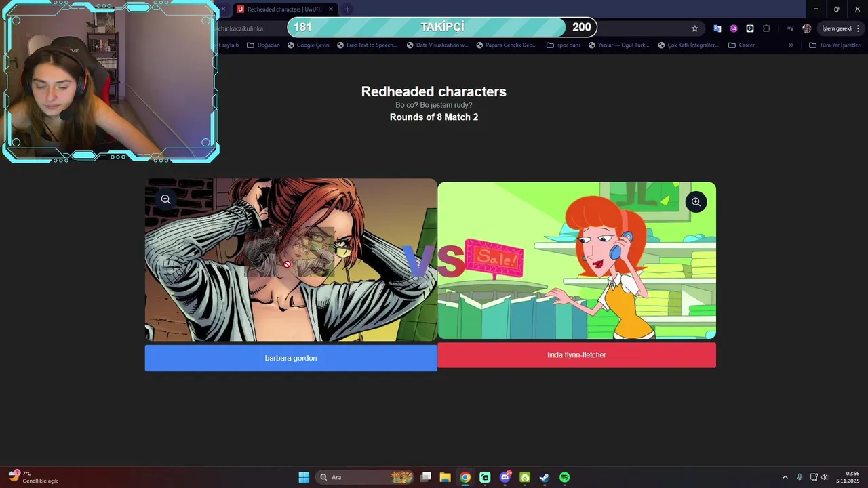Close the Redheaded characters tab
This screenshot has height=488, width=868.
click(x=331, y=9)
